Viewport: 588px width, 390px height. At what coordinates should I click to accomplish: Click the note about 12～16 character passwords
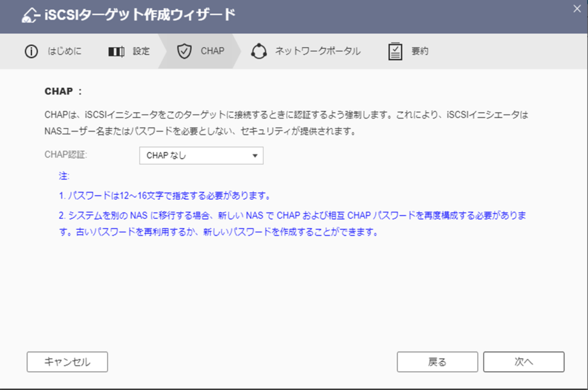point(165,195)
